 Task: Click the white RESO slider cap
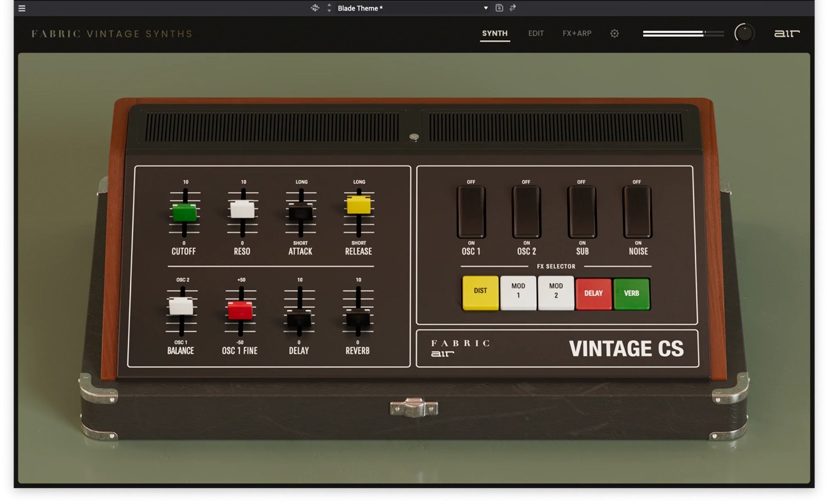pyautogui.click(x=243, y=209)
